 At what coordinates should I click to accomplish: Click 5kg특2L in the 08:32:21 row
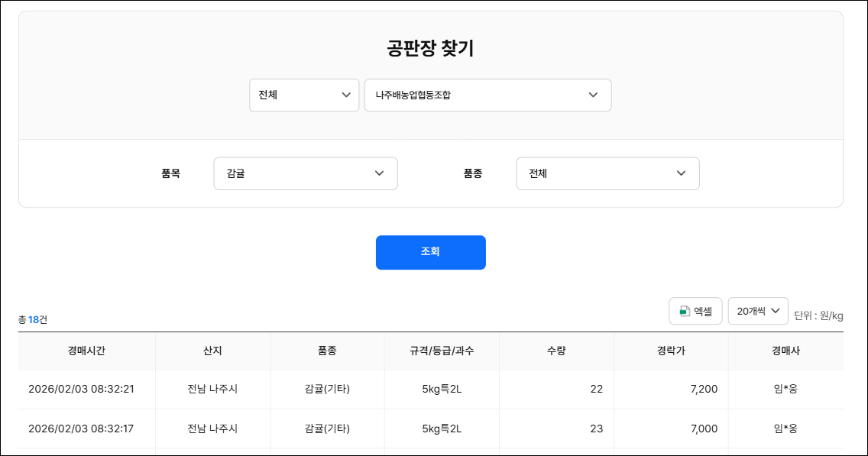click(442, 389)
